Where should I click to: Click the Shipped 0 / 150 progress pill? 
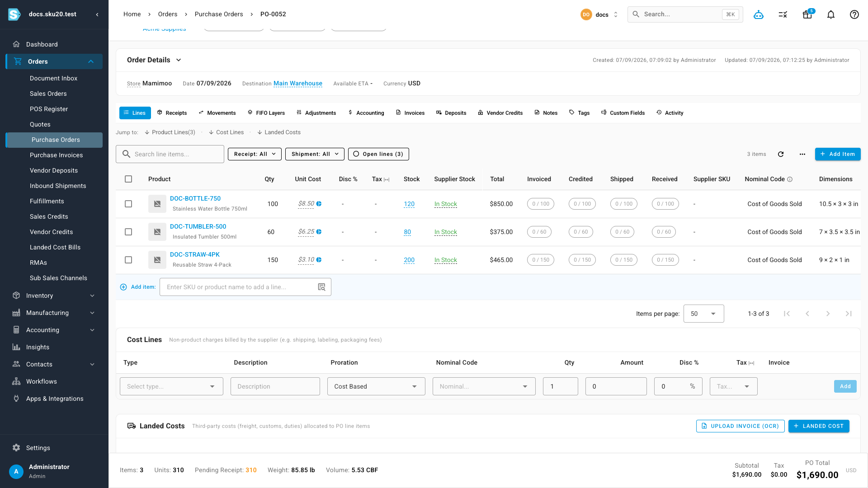click(x=624, y=260)
